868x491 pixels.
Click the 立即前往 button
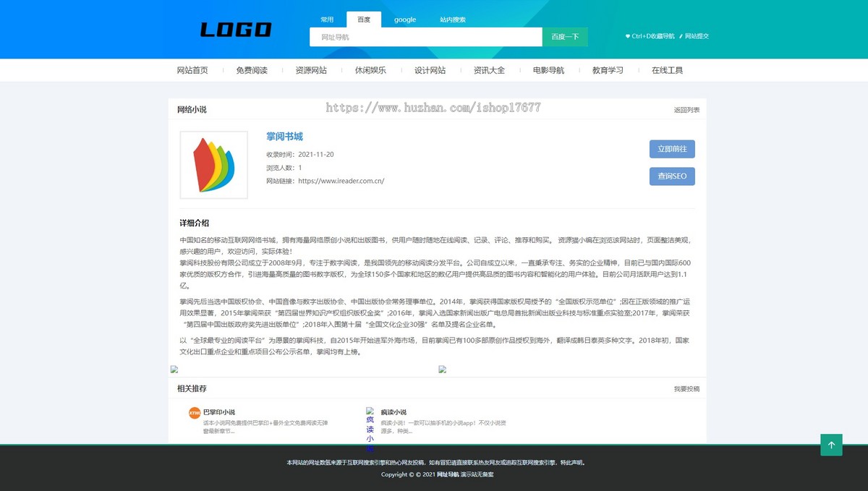pyautogui.click(x=672, y=149)
